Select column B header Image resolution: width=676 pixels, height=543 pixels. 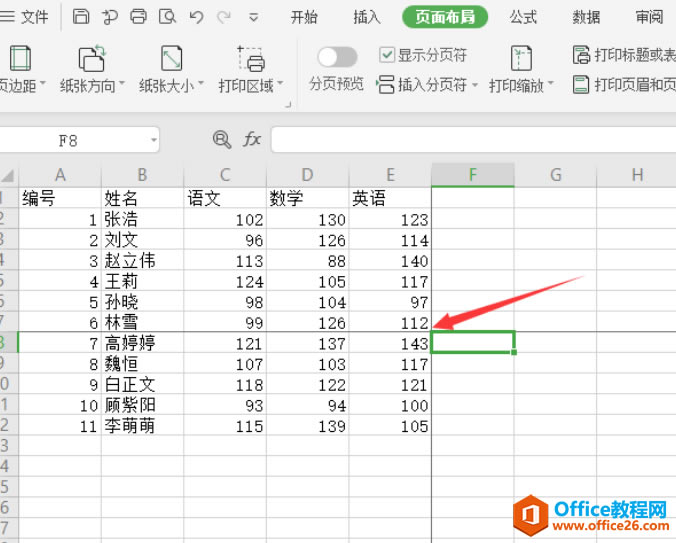[x=142, y=175]
